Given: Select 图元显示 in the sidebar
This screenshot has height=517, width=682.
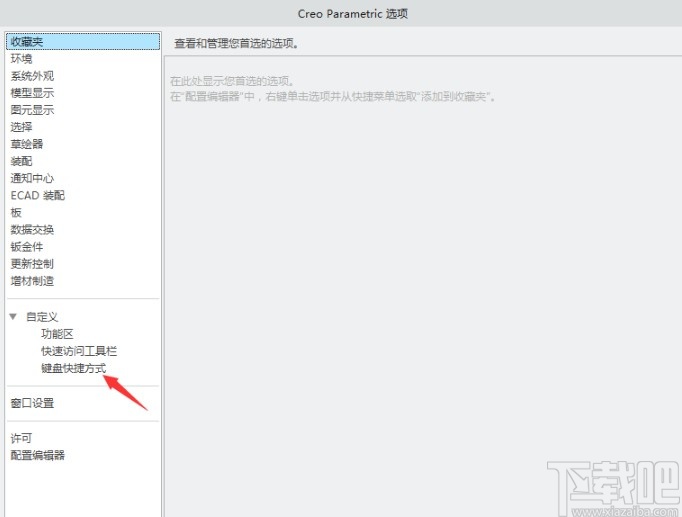Looking at the screenshot, I should tap(32, 110).
